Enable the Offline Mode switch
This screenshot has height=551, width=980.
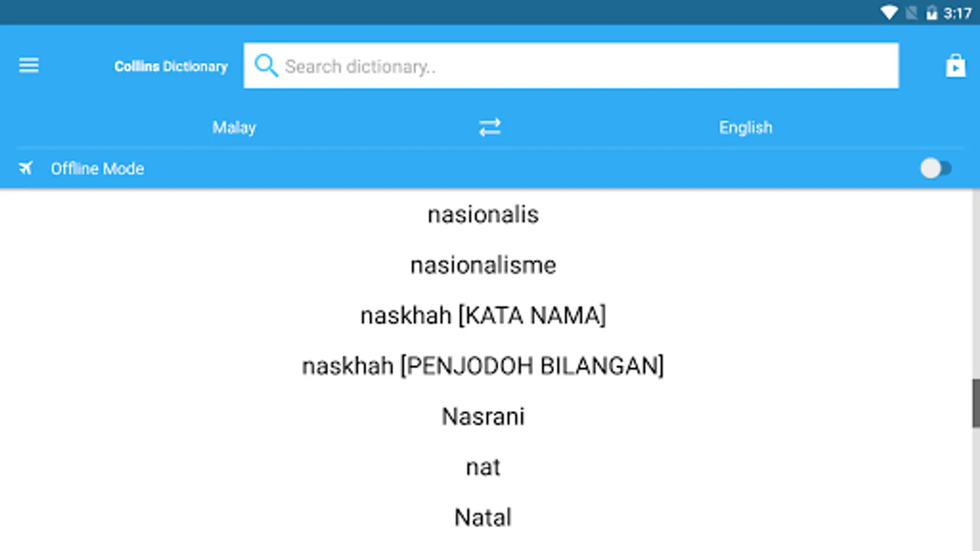coord(936,168)
